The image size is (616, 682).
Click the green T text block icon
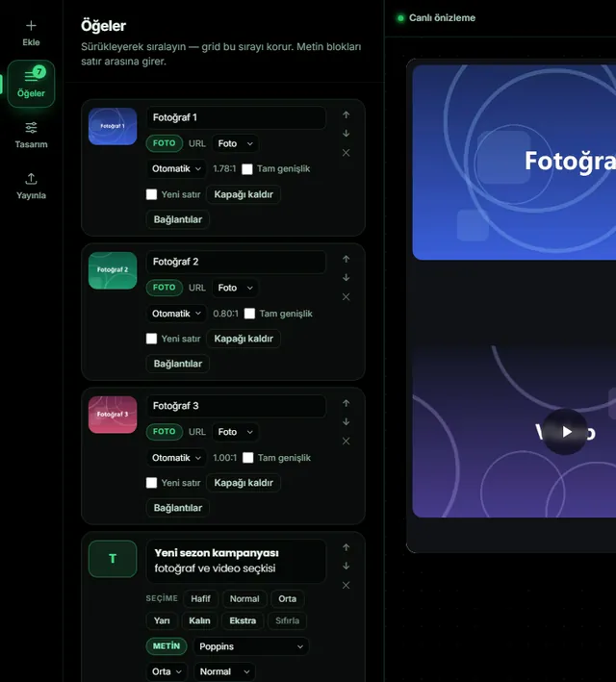tap(113, 559)
